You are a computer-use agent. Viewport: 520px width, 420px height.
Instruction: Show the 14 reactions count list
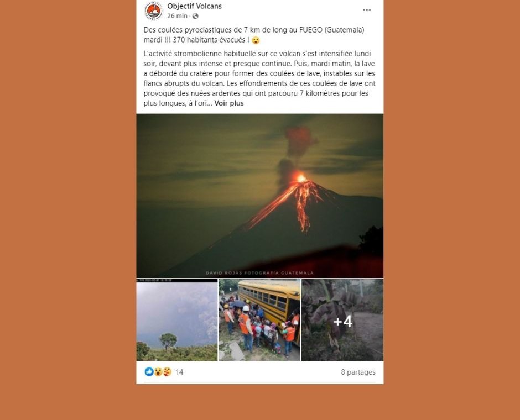pos(179,372)
